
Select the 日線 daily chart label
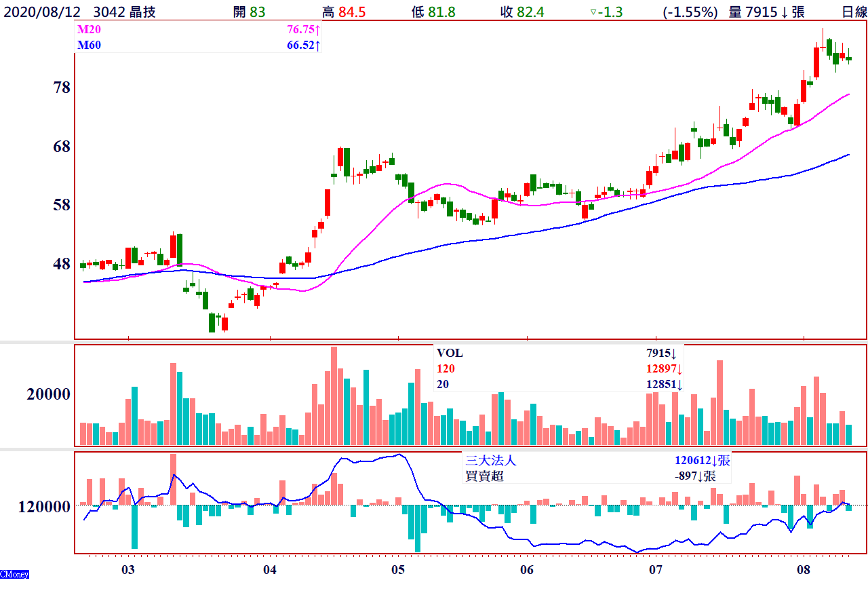(853, 12)
